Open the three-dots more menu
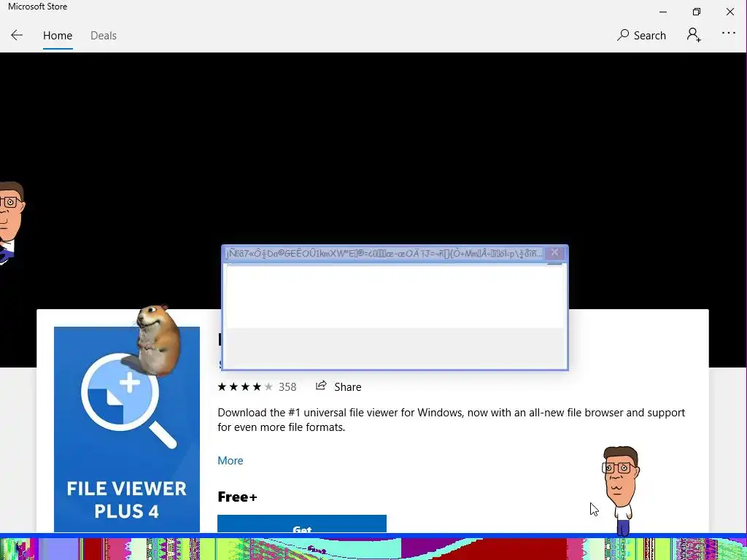This screenshot has width=747, height=560. click(x=729, y=33)
